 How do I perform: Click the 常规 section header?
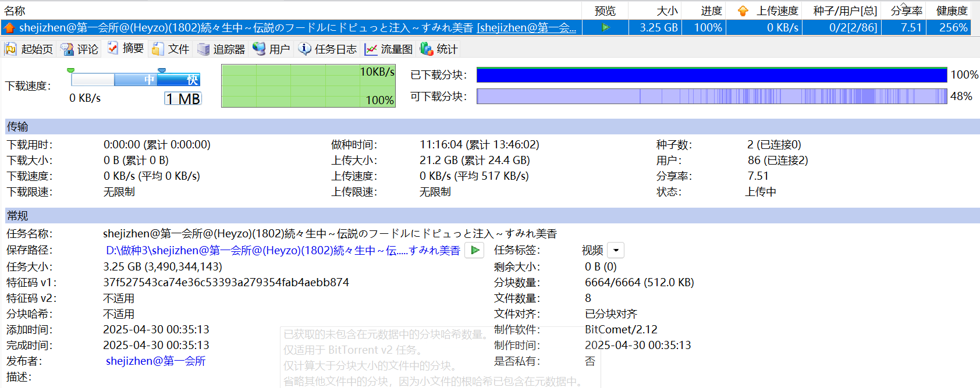pyautogui.click(x=492, y=215)
